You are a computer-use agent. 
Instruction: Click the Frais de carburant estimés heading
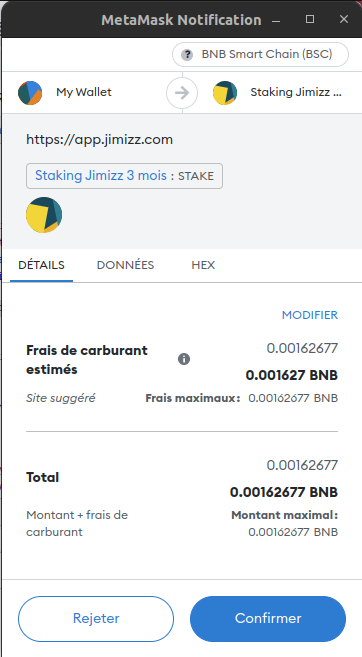click(x=87, y=360)
